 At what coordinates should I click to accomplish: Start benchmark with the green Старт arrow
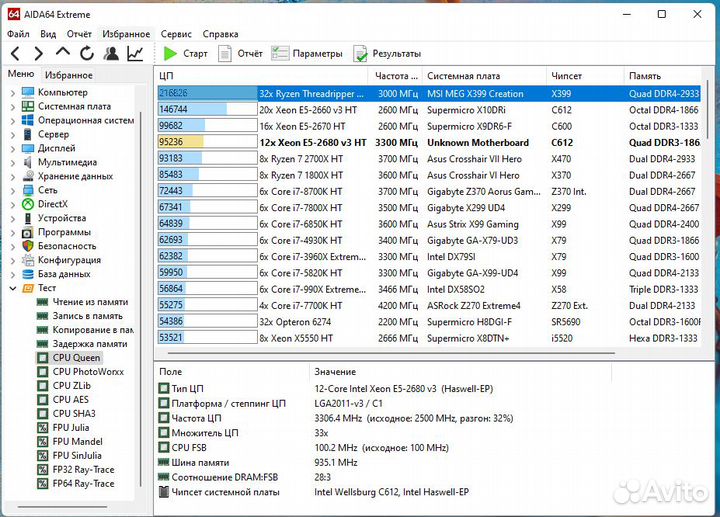(x=186, y=54)
